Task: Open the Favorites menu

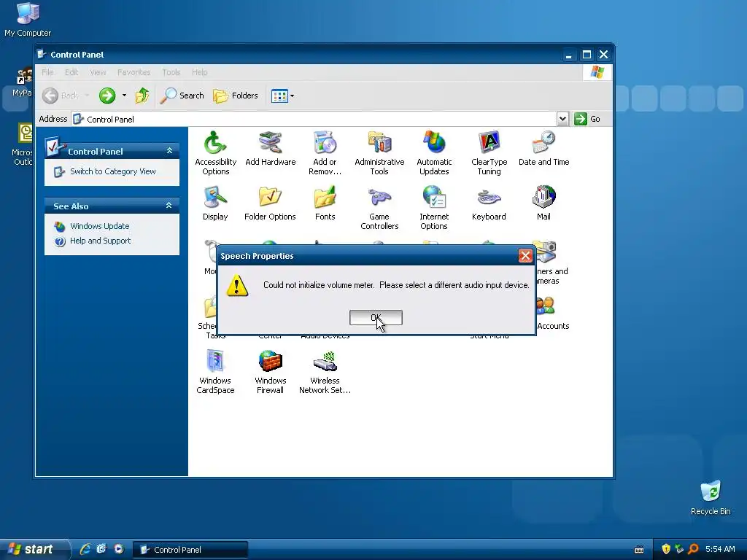Action: coord(134,72)
